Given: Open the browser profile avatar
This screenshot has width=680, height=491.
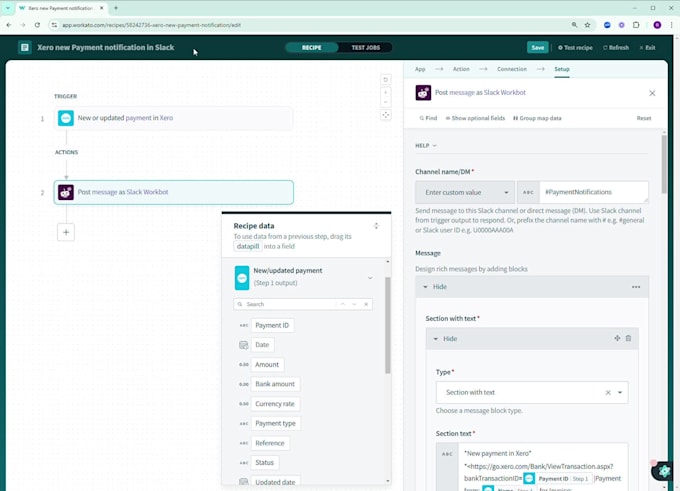Looking at the screenshot, I should click(x=657, y=25).
